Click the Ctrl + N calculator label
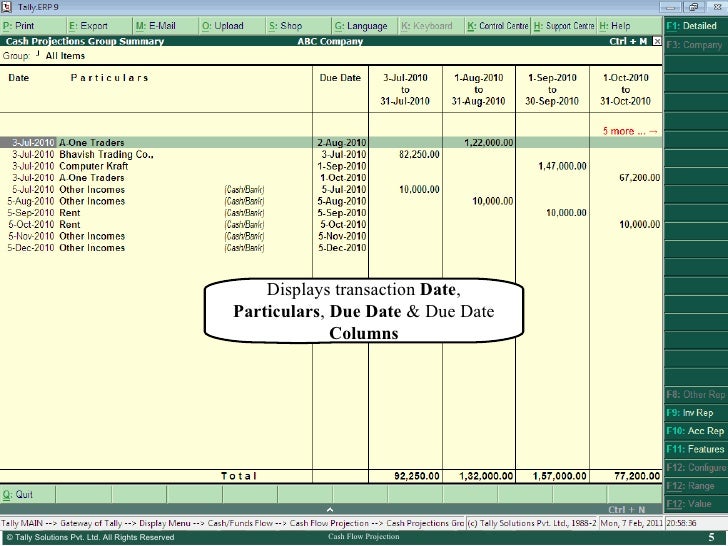The width and height of the screenshot is (728, 546). pos(626,509)
